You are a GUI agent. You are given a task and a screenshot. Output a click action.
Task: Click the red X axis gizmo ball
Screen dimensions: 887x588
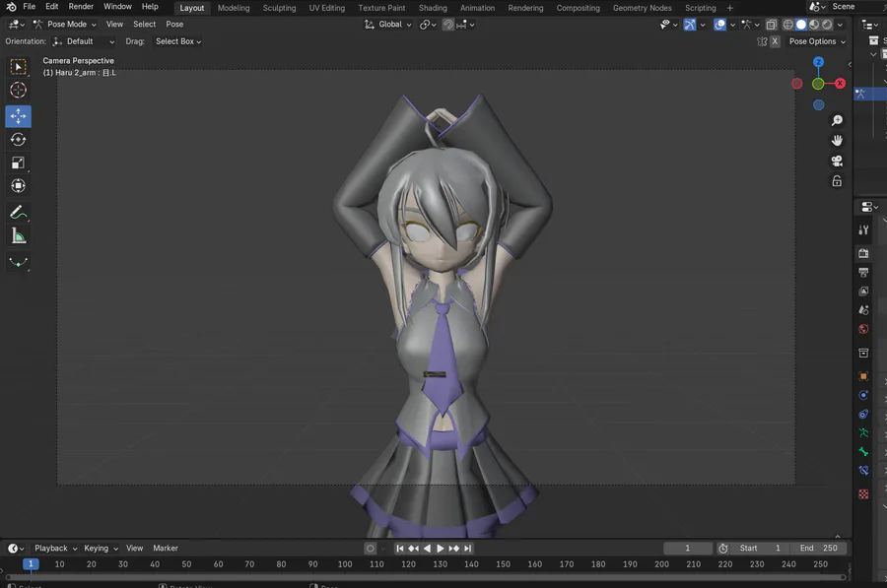(840, 84)
